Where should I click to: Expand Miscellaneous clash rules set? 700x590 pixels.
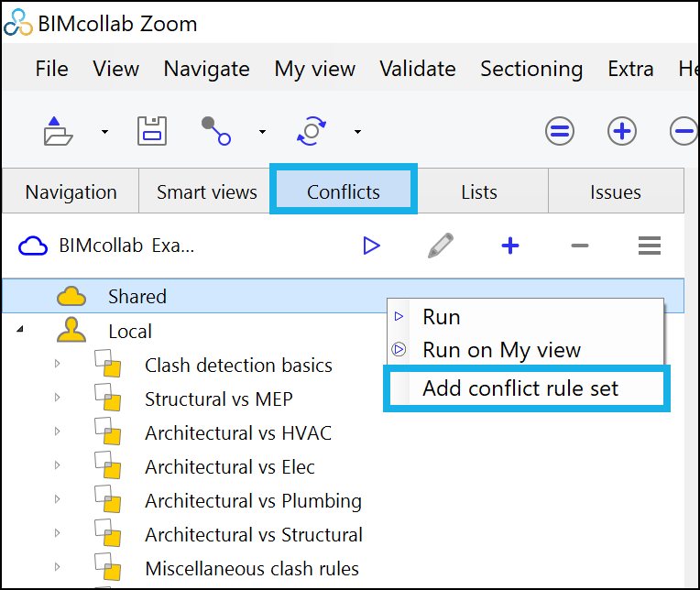(x=57, y=567)
